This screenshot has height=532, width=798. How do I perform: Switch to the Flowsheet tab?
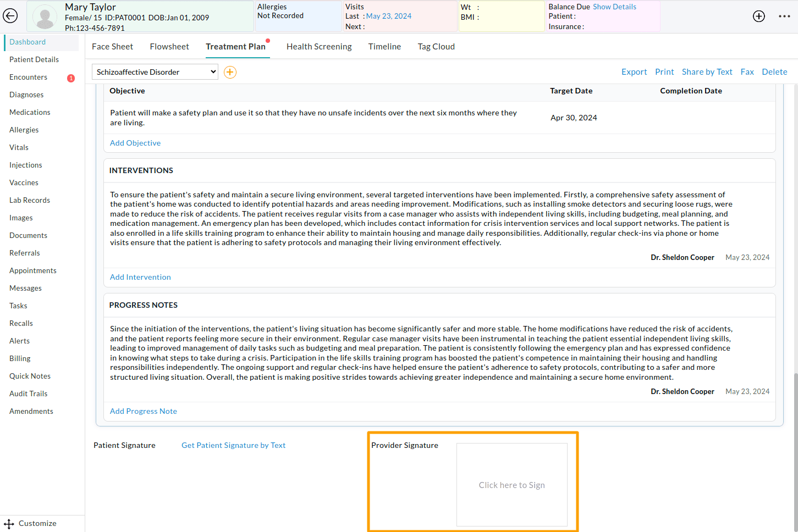[169, 47]
